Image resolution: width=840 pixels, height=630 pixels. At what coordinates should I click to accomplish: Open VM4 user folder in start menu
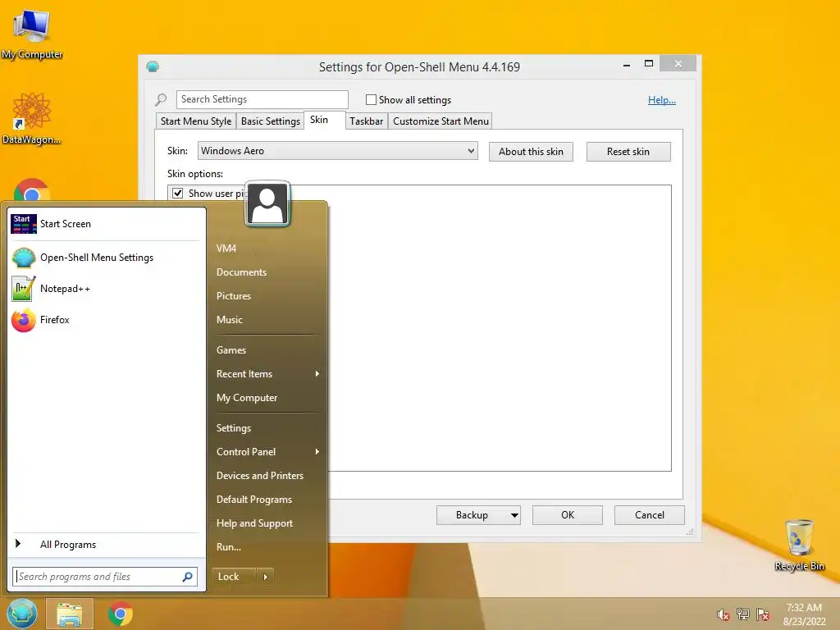268,249
